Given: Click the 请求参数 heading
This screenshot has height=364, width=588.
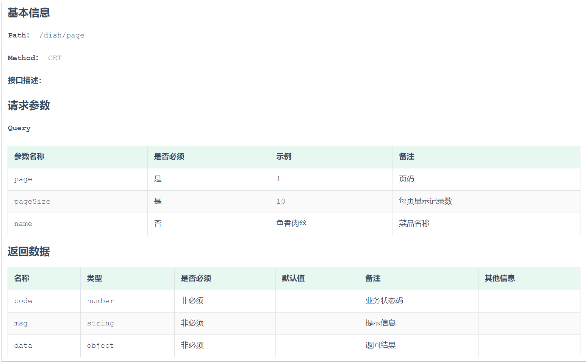Looking at the screenshot, I should coord(29,106).
